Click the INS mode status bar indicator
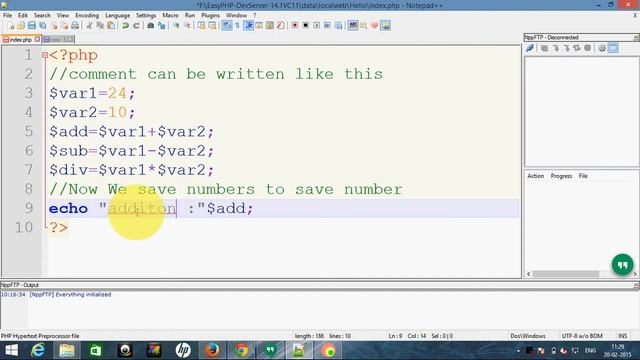Image resolution: width=640 pixels, height=360 pixels. 622,336
